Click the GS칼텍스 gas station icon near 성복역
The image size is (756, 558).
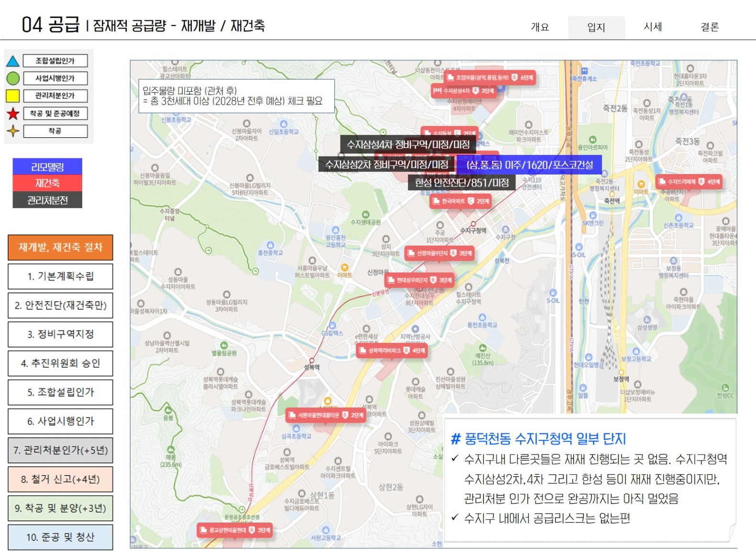332,326
